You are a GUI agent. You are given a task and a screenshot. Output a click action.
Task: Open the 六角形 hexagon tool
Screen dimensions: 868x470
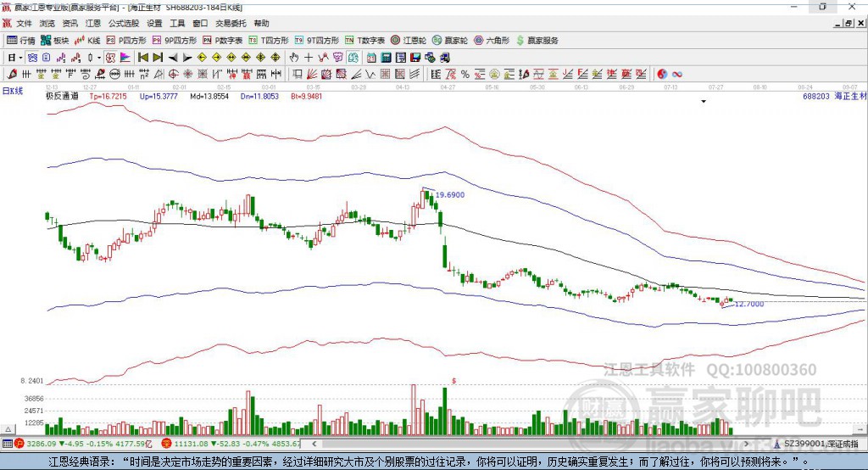pyautogui.click(x=492, y=41)
